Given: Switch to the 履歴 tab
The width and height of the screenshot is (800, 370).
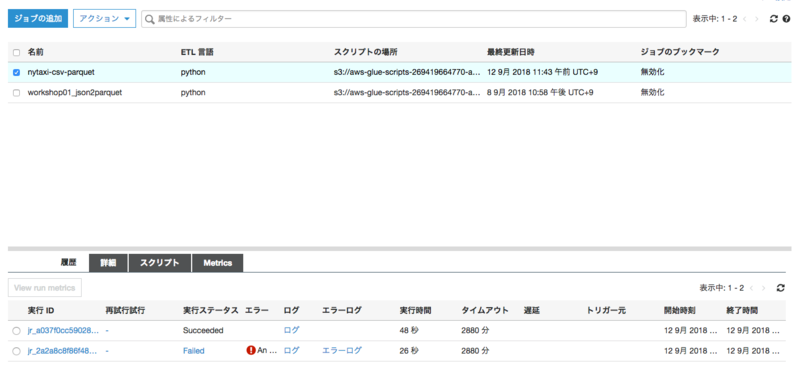Looking at the screenshot, I should tap(68, 263).
